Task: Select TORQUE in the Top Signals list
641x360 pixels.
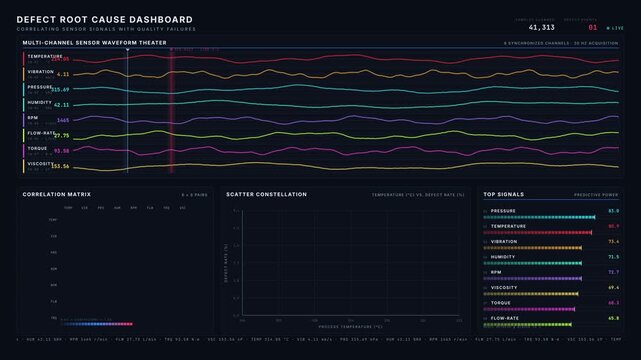Action: click(500, 303)
